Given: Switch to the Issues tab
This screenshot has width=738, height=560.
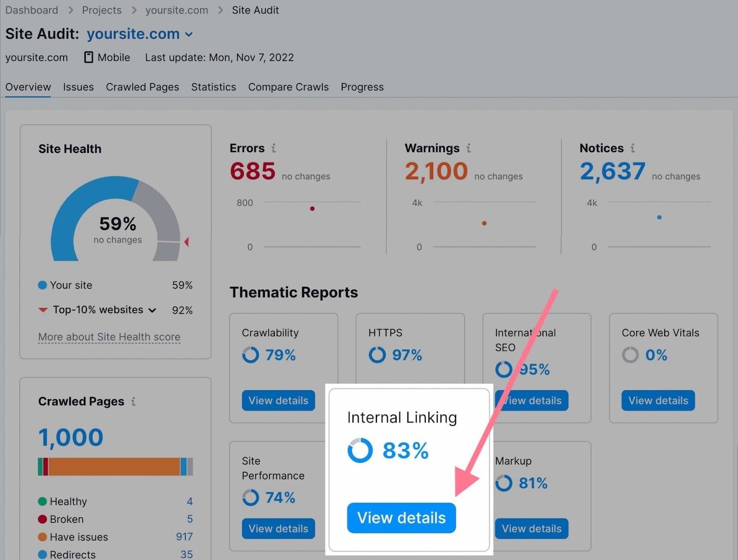Looking at the screenshot, I should [x=78, y=87].
